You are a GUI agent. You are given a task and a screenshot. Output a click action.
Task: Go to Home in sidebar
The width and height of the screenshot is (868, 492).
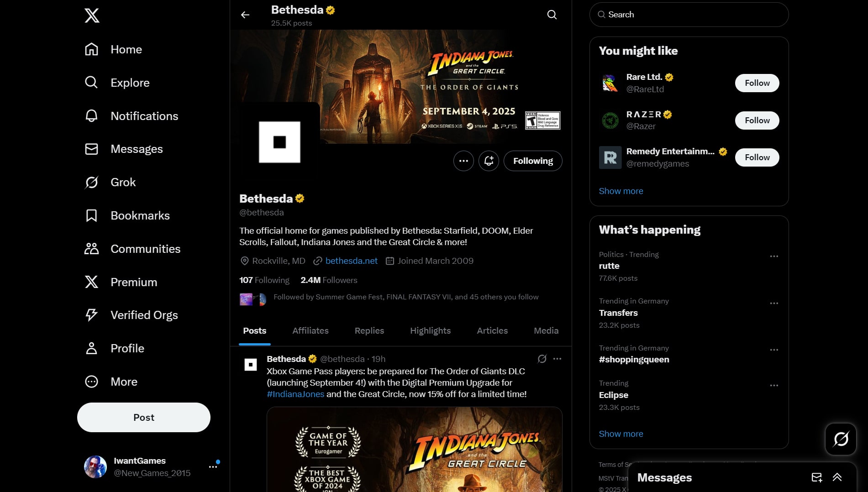pos(113,49)
